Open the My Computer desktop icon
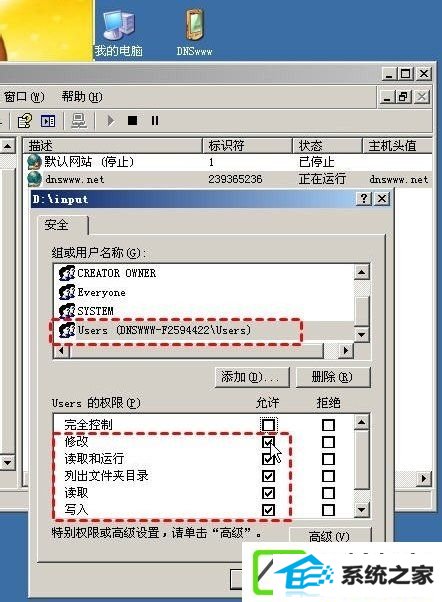The image size is (442, 602). [x=119, y=34]
